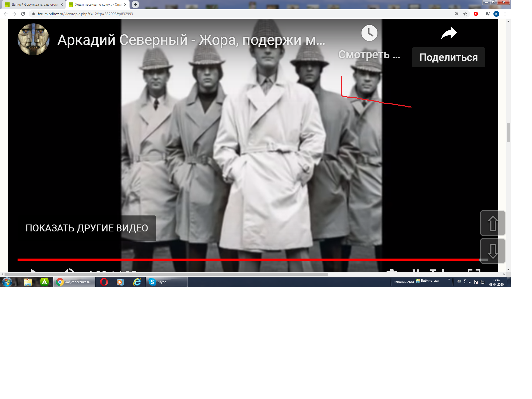Open Opera browser from the taskbar
This screenshot has width=532, height=399.
[104, 282]
